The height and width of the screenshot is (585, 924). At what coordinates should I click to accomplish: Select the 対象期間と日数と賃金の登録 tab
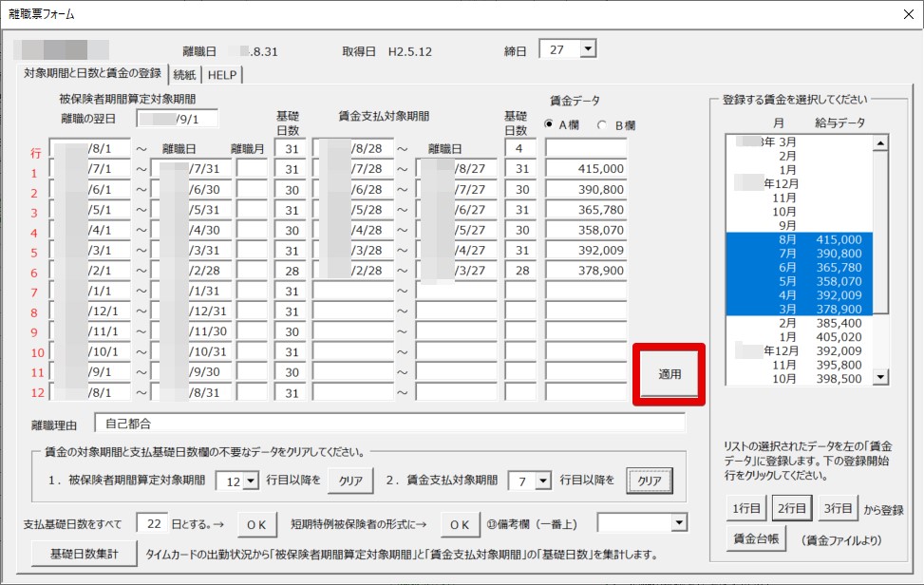click(x=92, y=73)
